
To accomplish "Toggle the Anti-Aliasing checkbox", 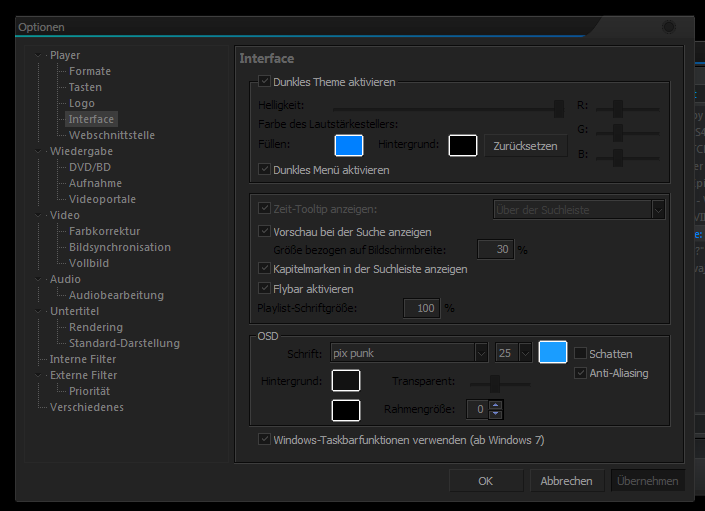I will point(580,373).
